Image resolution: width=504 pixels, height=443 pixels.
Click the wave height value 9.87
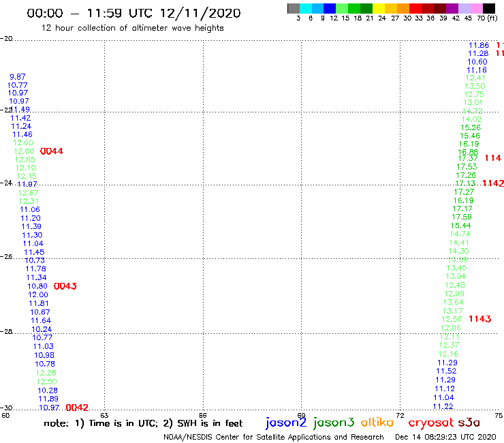[x=18, y=77]
